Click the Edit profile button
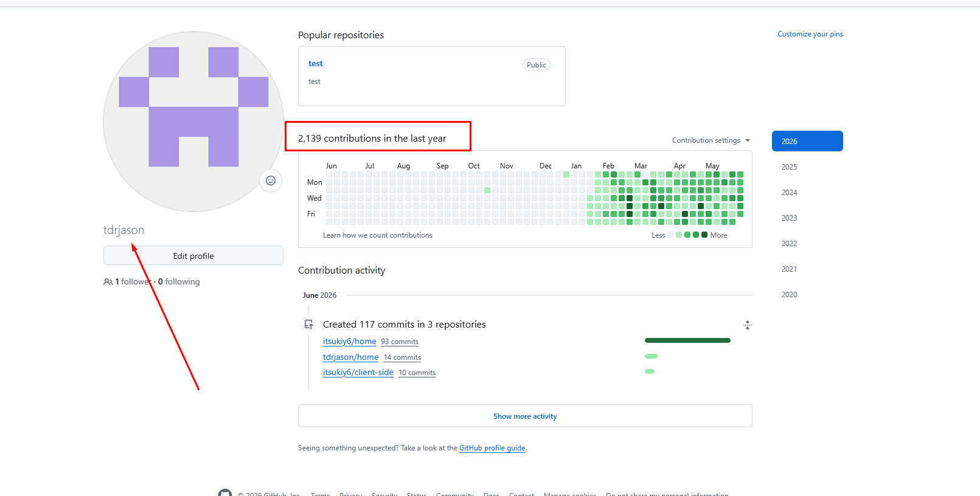980x496 pixels. click(x=193, y=255)
